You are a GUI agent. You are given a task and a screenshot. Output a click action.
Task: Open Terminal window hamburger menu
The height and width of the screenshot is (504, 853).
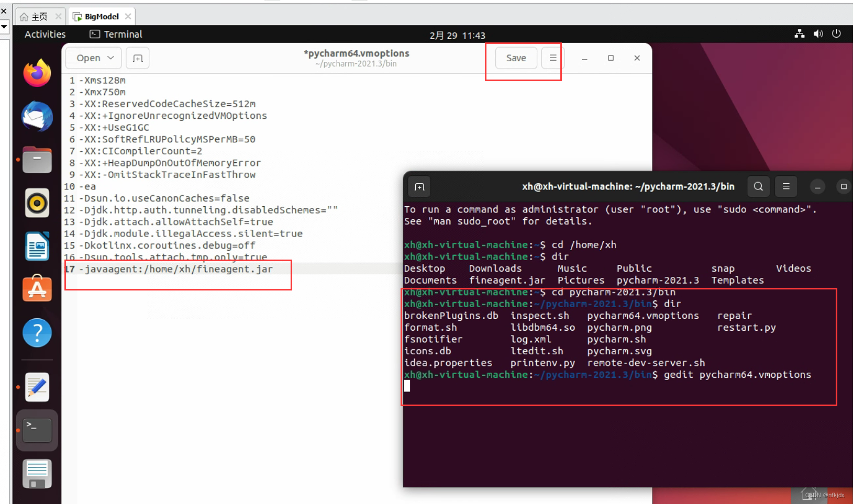pos(786,186)
